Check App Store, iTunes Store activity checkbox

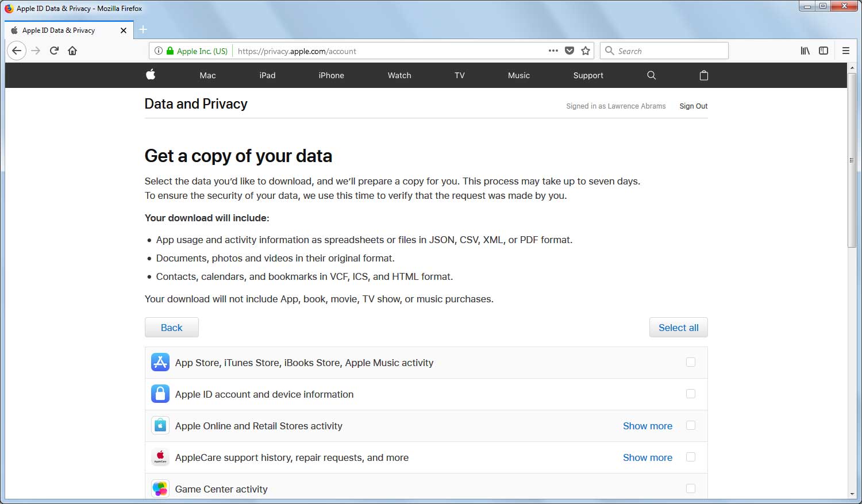pyautogui.click(x=691, y=362)
